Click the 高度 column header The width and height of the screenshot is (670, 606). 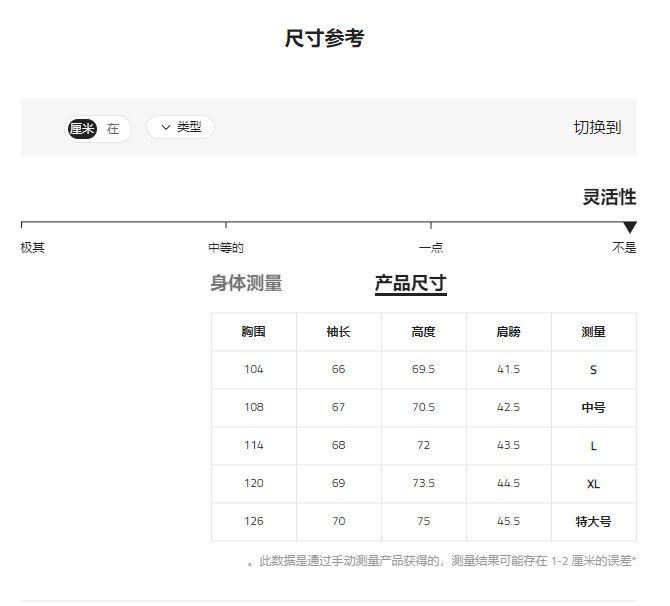[423, 332]
